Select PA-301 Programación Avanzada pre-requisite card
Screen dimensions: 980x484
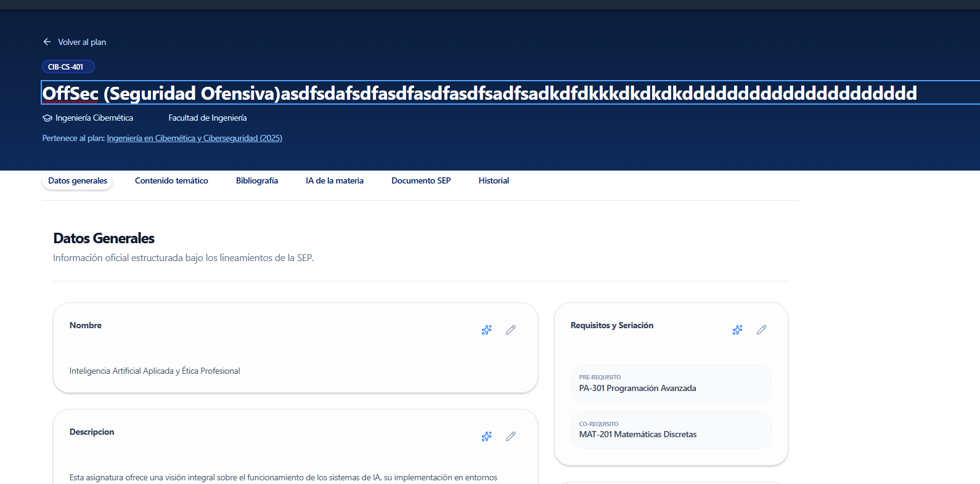pyautogui.click(x=671, y=384)
